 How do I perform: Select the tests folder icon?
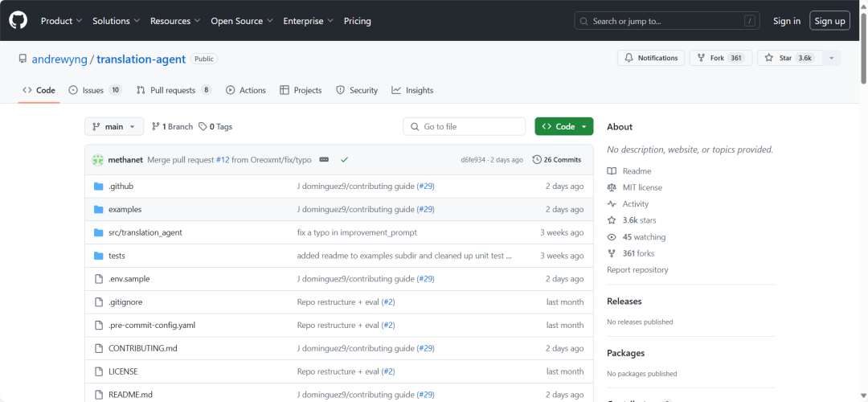pyautogui.click(x=99, y=256)
